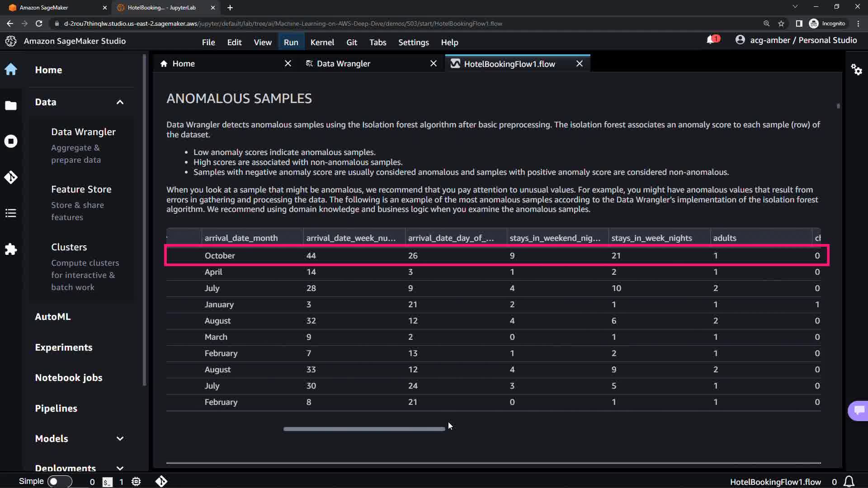The width and height of the screenshot is (868, 488).
Task: Toggle the Simple interface mode switch
Action: point(59,482)
